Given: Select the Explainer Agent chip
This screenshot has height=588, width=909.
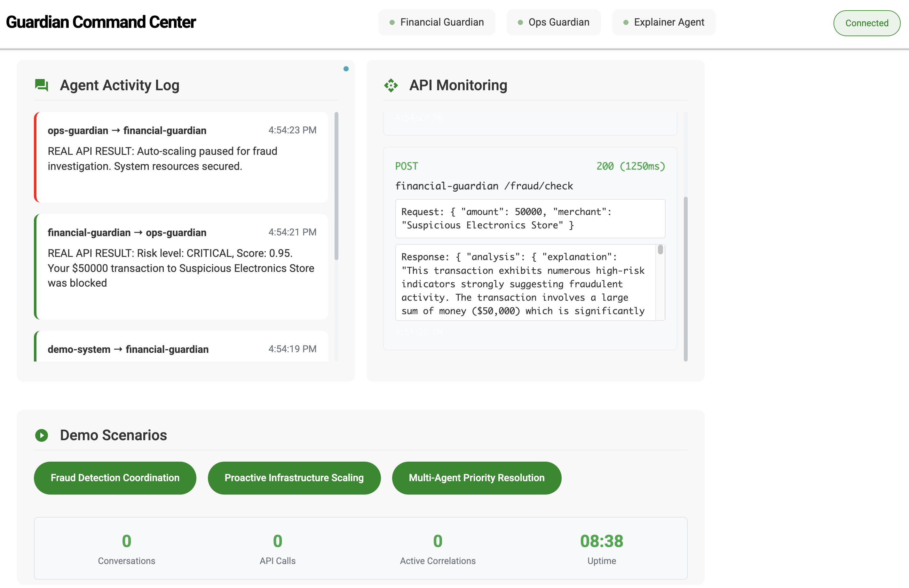Looking at the screenshot, I should click(x=664, y=22).
